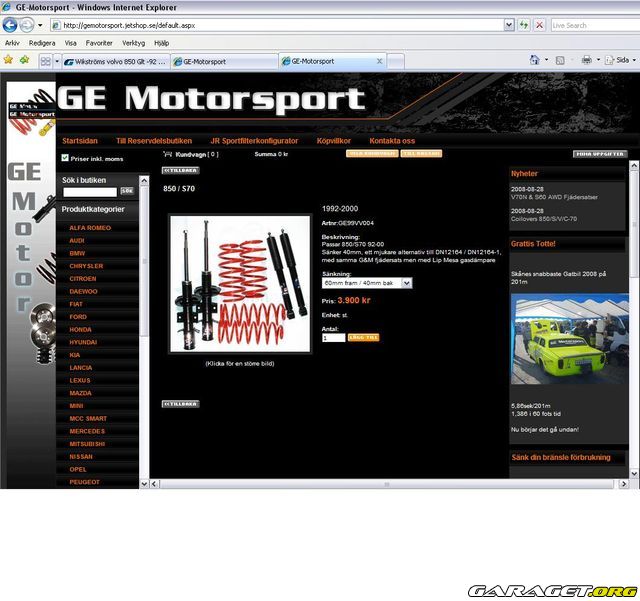
Task: Click the browser Home icon
Action: click(535, 61)
